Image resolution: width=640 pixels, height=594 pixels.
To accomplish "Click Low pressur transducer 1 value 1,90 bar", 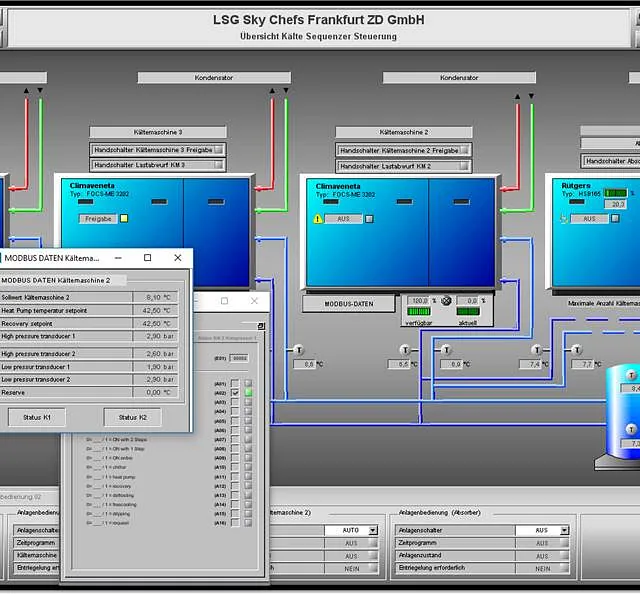I will point(156,367).
